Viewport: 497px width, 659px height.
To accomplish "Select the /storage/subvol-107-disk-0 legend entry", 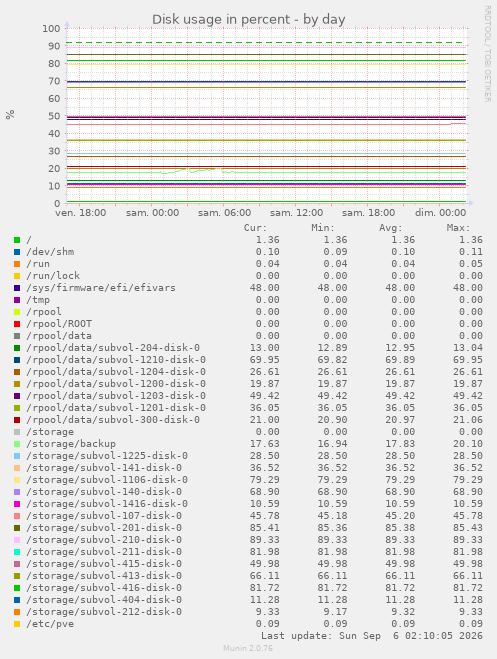I will pyautogui.click(x=104, y=516).
